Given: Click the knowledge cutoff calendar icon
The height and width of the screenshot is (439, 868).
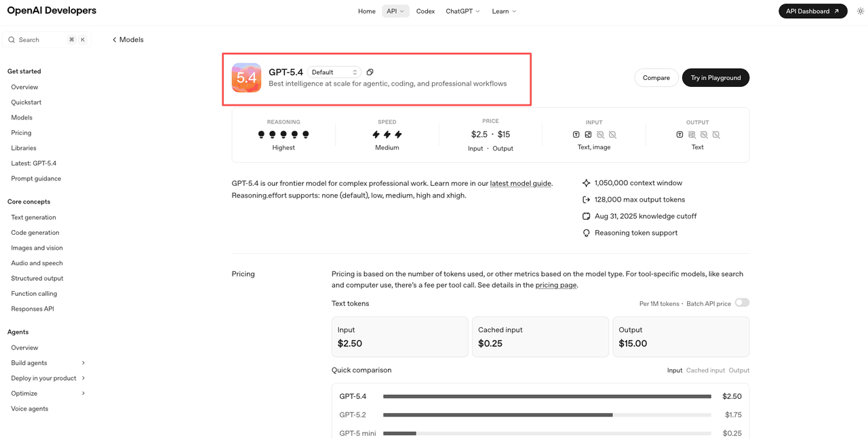Looking at the screenshot, I should pyautogui.click(x=585, y=216).
